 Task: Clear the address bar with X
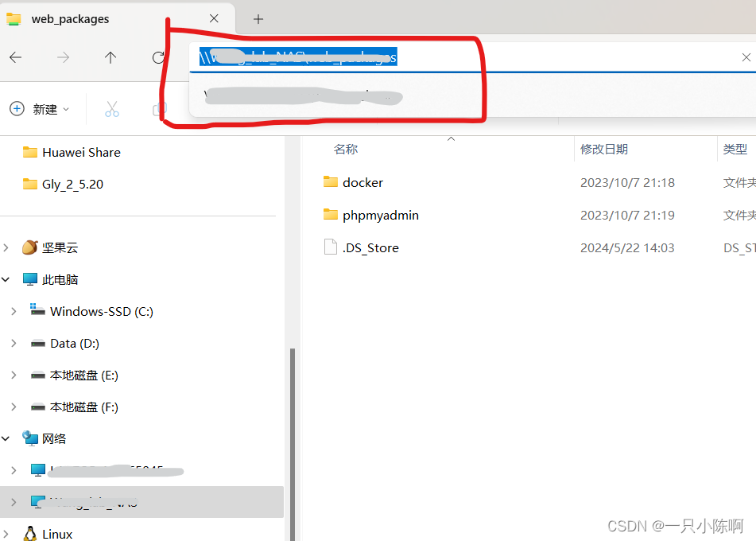[x=746, y=57]
